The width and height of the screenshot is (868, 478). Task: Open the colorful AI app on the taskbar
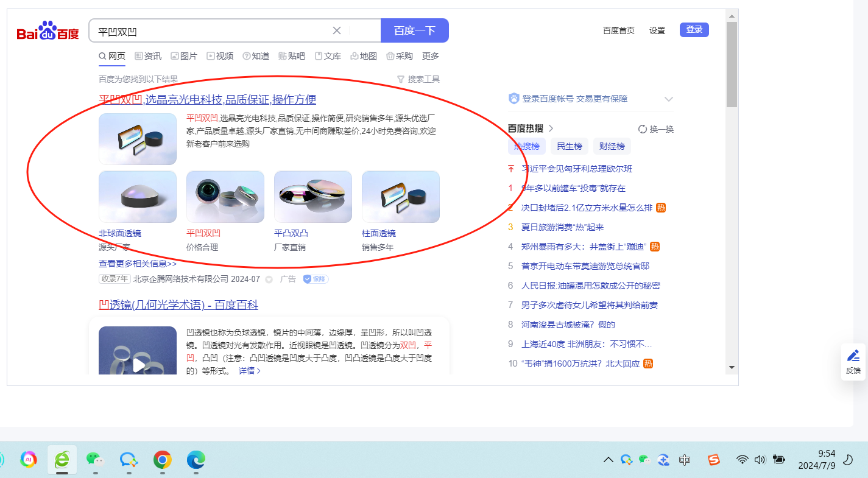pyautogui.click(x=29, y=459)
